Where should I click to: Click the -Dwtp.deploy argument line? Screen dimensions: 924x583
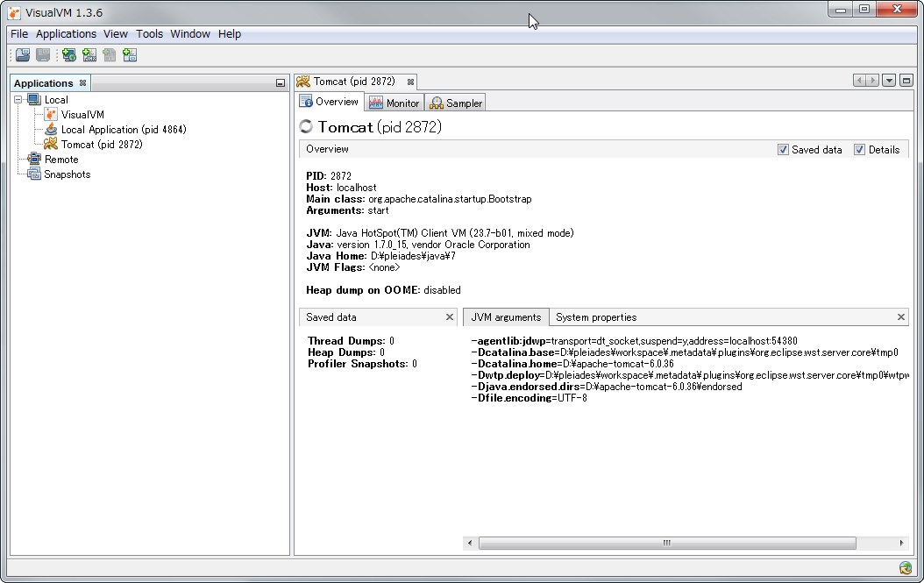pyautogui.click(x=690, y=375)
